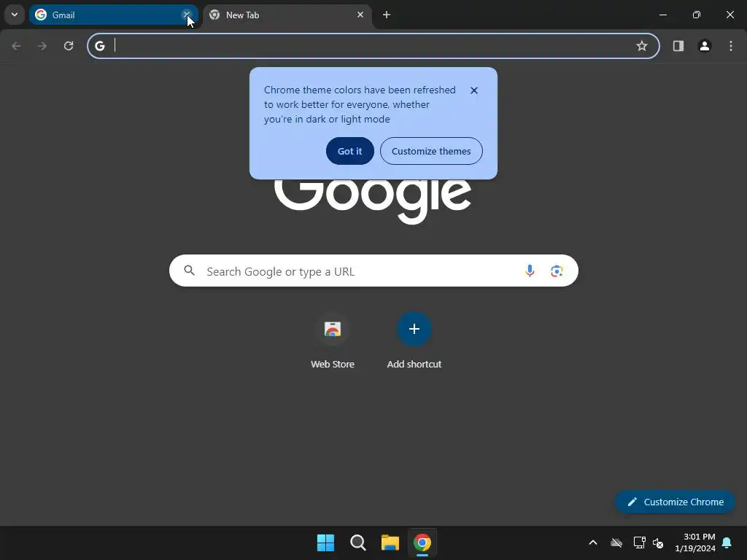Open the Windows Start menu

pos(326,542)
